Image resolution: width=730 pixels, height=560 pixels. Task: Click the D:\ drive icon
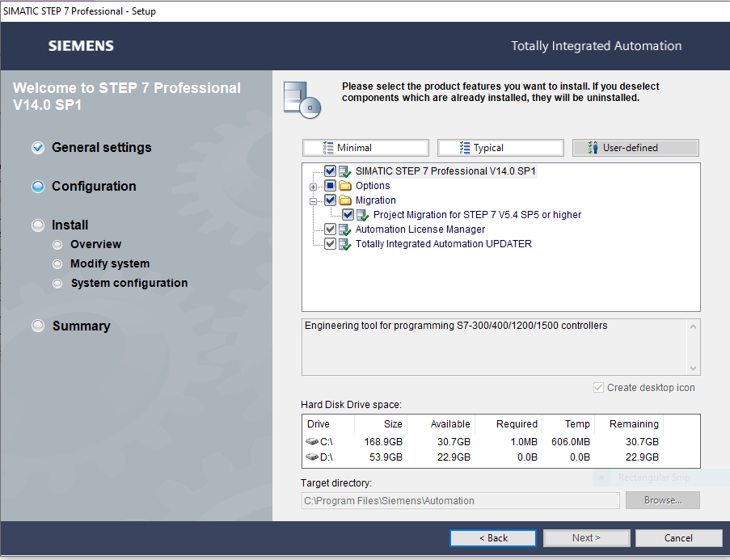312,457
